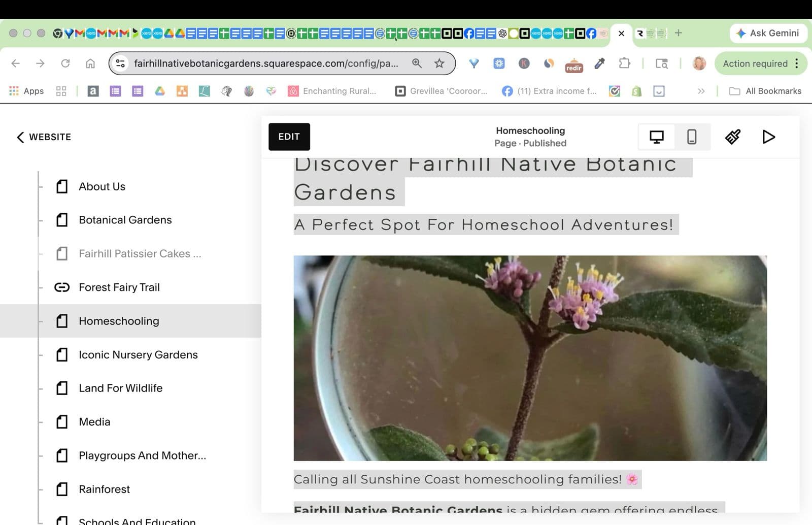Click the blue snowflake extension icon
Viewport: 812px width, 525px height.
(x=499, y=63)
